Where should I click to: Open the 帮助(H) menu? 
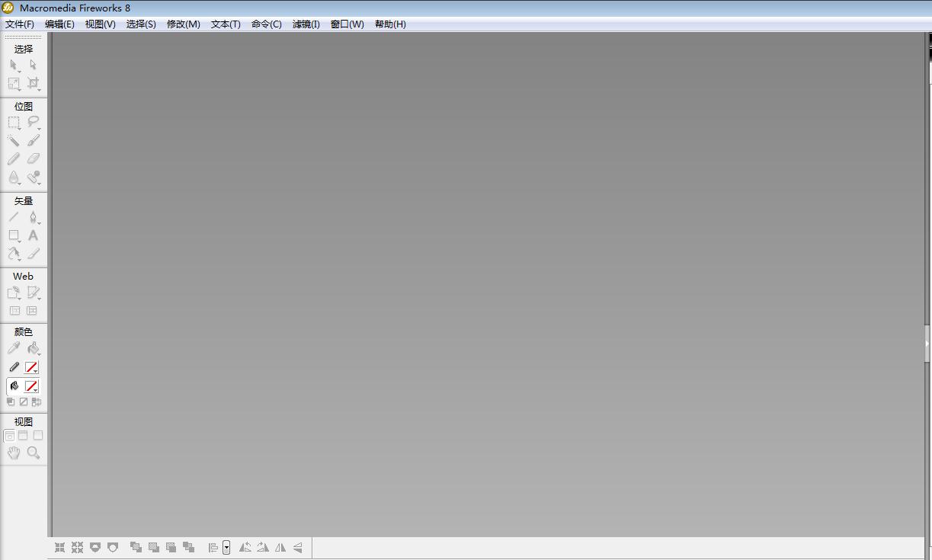click(390, 24)
